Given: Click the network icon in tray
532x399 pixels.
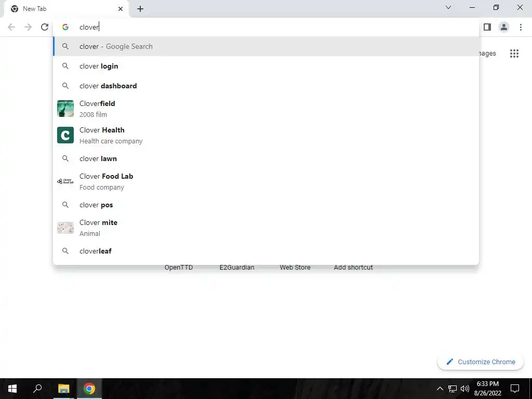Looking at the screenshot, I should pyautogui.click(x=453, y=389).
